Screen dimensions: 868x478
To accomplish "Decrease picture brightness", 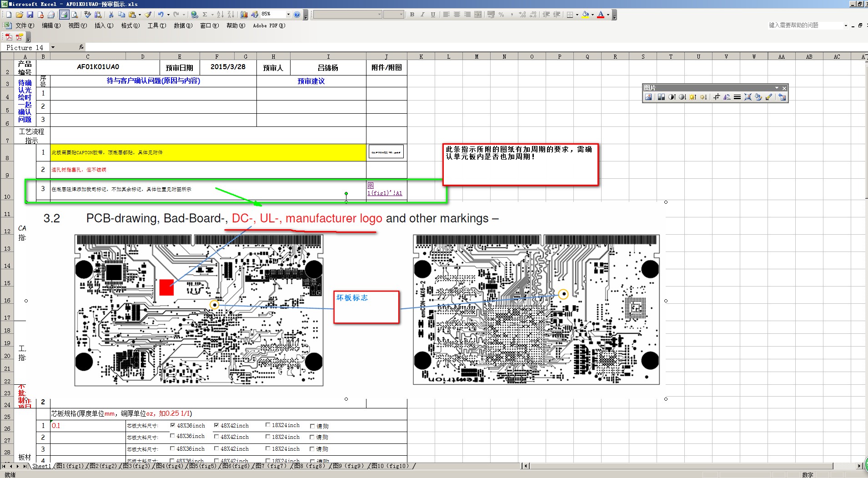I will [703, 97].
